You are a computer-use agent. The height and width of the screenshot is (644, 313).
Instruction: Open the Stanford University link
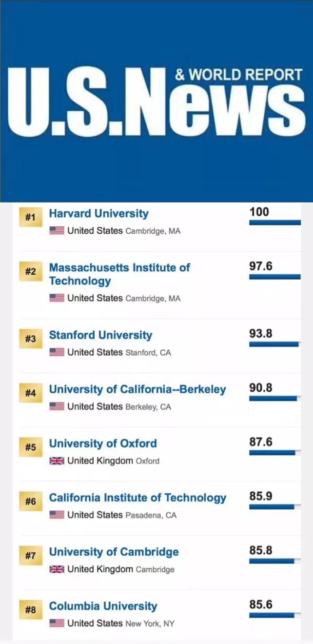point(100,335)
